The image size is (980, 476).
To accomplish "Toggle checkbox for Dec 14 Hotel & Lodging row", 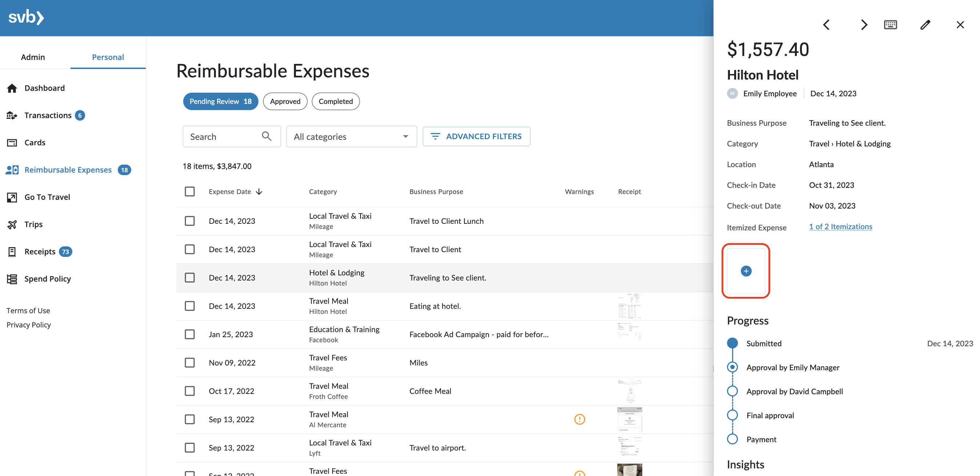I will 189,277.
